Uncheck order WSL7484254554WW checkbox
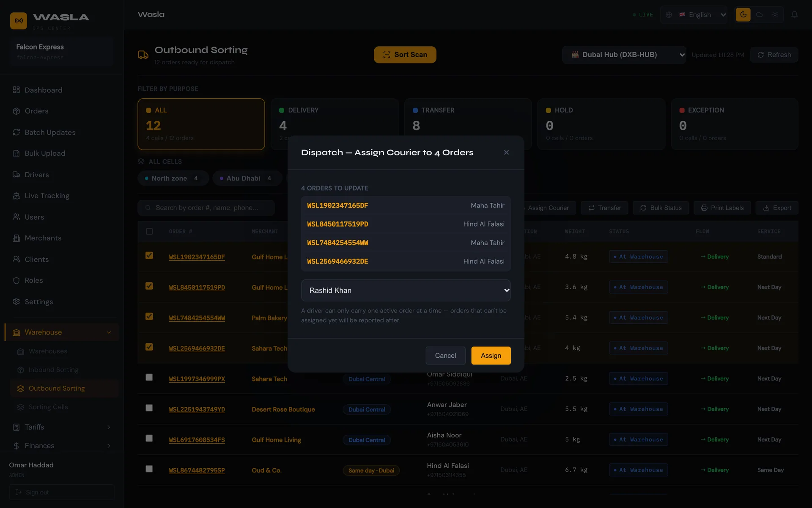Screen dimensions: 812x508 149,316
